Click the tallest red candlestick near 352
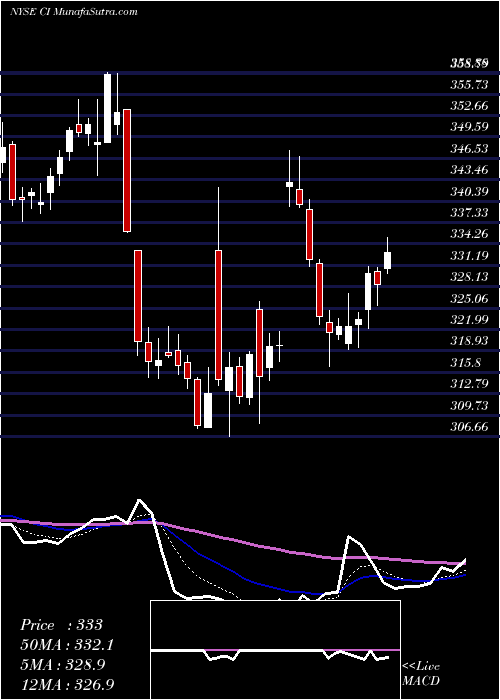The height and width of the screenshot is (700, 500). (127, 171)
